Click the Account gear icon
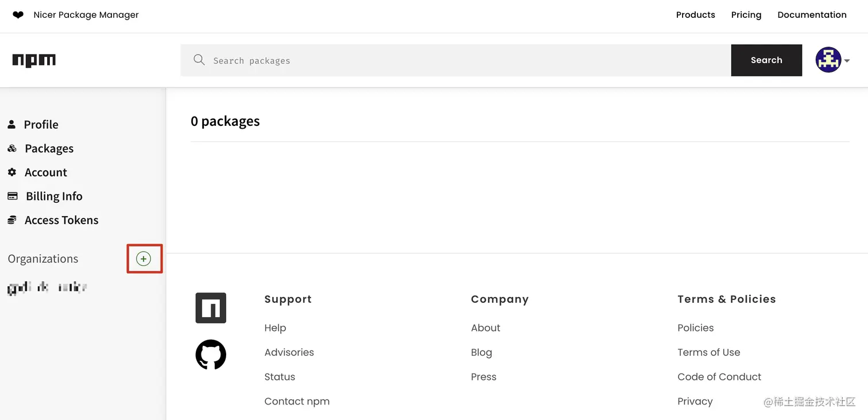 point(12,172)
